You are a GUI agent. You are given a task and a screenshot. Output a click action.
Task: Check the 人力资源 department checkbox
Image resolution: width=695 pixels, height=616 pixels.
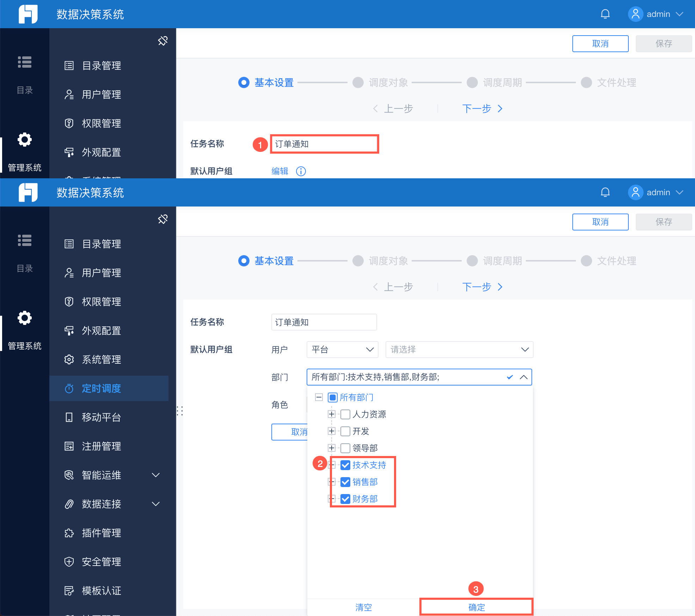coord(345,414)
